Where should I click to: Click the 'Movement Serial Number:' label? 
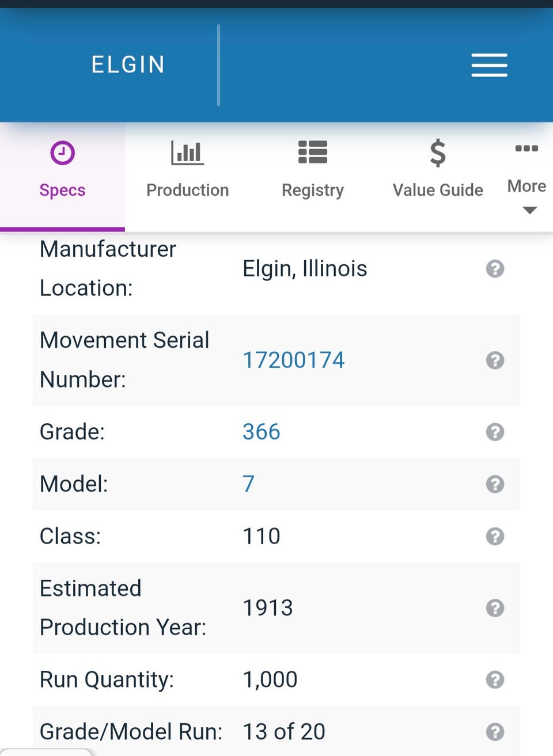click(124, 360)
